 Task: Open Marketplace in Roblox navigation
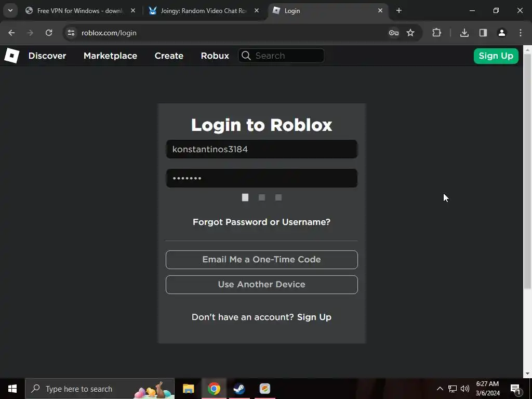[x=110, y=56]
